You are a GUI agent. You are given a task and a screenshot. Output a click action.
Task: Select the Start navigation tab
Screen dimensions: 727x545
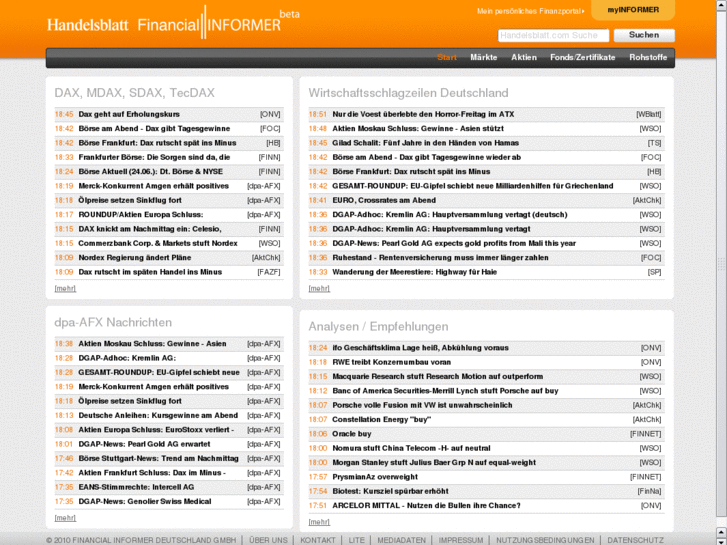click(x=447, y=58)
